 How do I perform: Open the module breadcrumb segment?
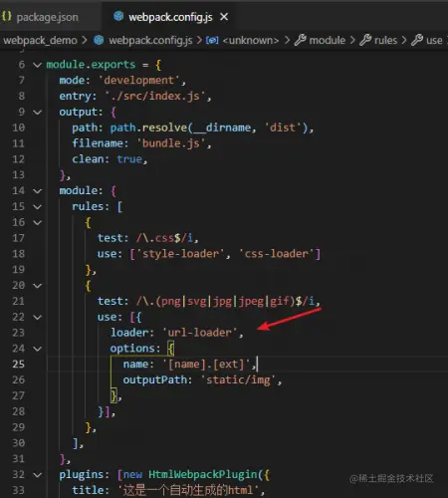click(328, 41)
